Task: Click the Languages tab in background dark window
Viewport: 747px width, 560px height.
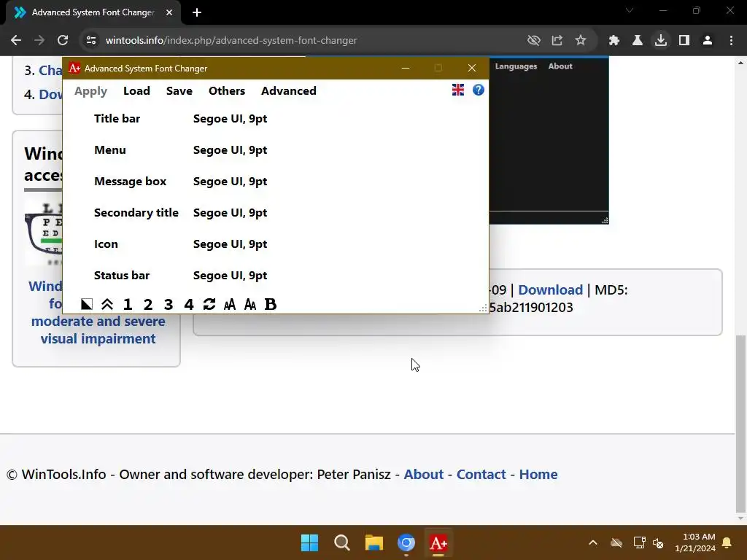Action: click(516, 66)
